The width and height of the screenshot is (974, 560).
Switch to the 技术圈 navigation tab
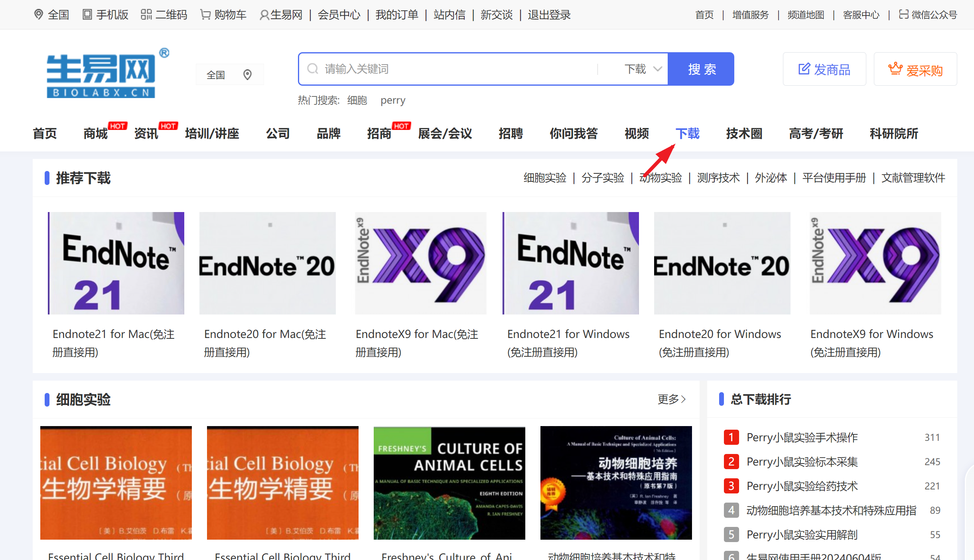tap(744, 134)
